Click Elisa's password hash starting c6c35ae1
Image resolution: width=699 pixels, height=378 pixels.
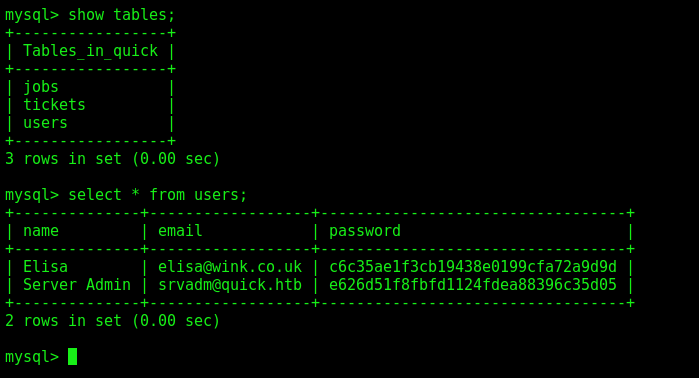click(473, 267)
